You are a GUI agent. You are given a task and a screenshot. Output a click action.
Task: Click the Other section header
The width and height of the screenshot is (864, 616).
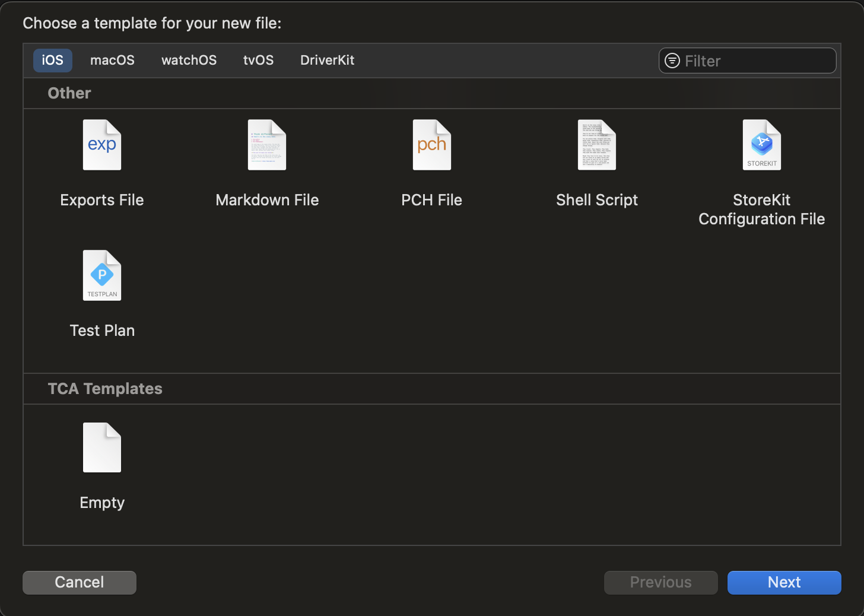[69, 93]
